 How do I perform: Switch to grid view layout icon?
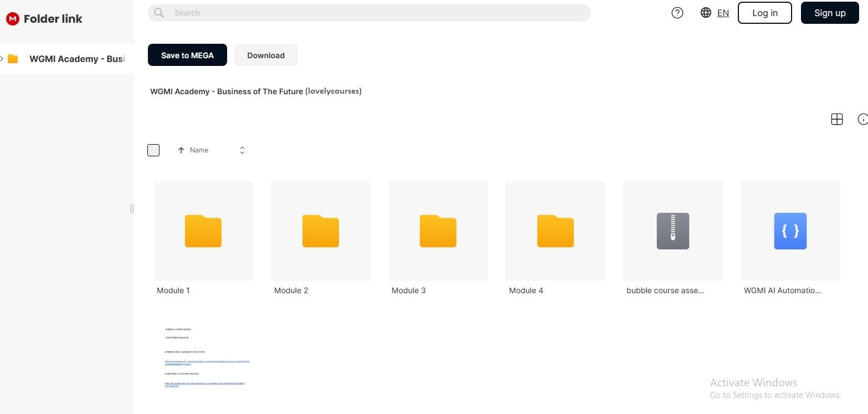point(836,119)
